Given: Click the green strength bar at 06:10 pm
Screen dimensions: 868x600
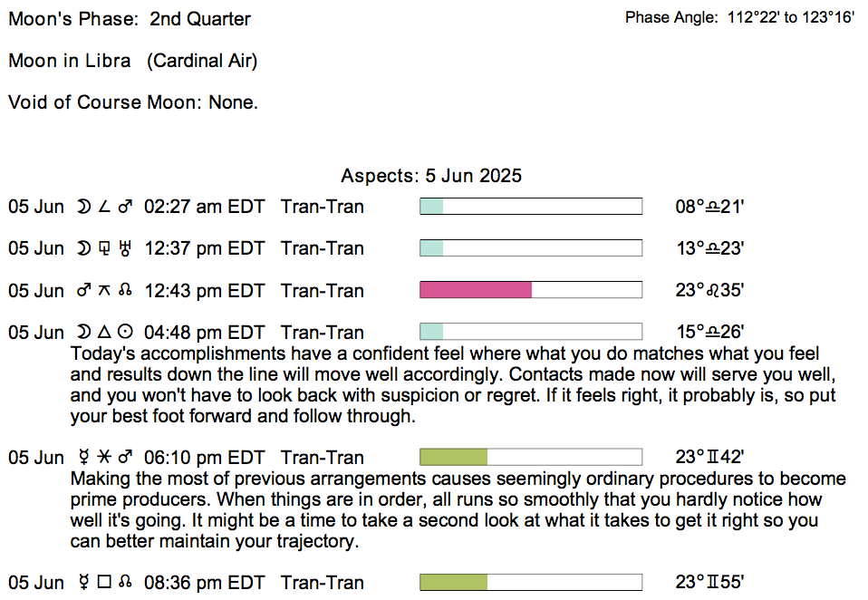Looking at the screenshot, I should coord(454,457).
